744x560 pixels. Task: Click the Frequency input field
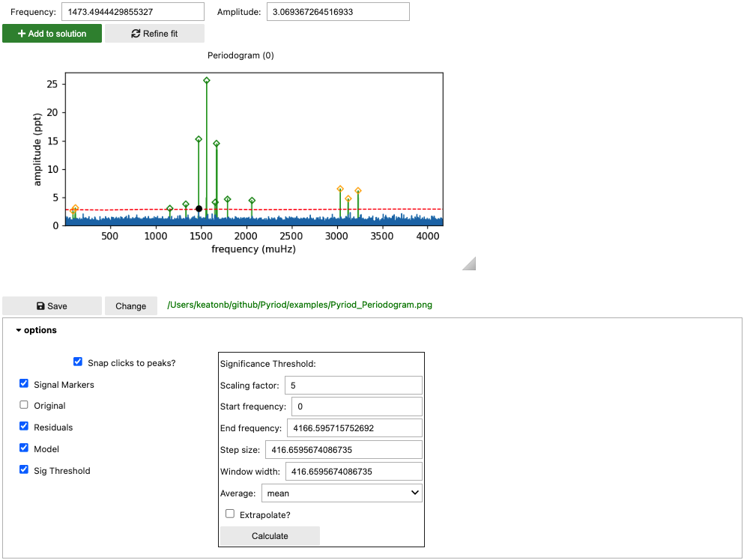133,12
